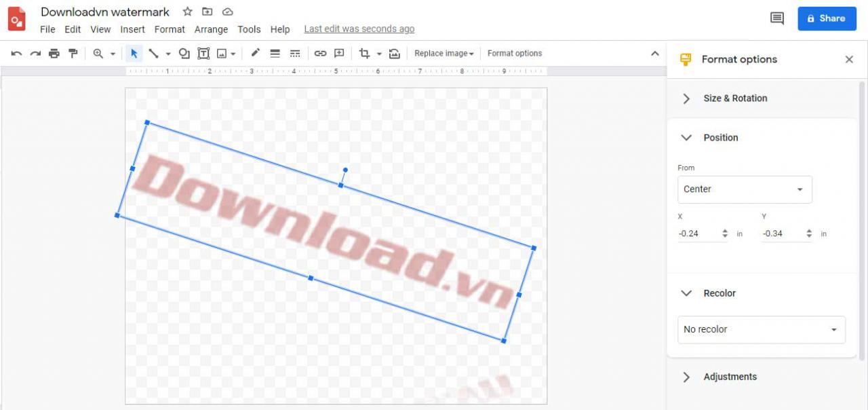The image size is (868, 410).
Task: Click the Redo arrow in toolbar
Action: (x=35, y=54)
